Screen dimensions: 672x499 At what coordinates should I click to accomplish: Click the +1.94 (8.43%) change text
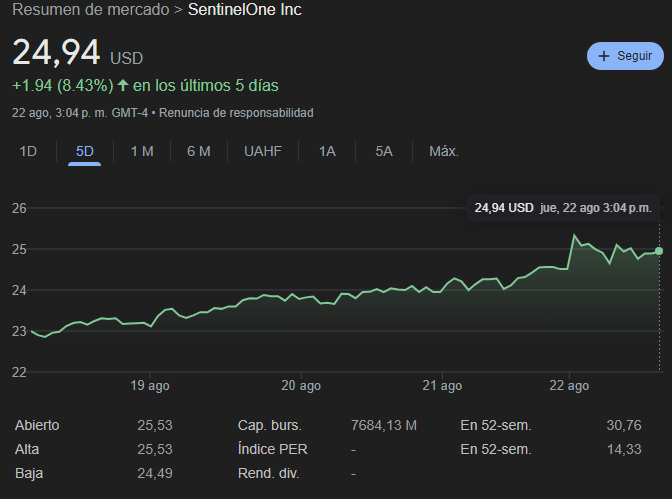[x=63, y=86]
